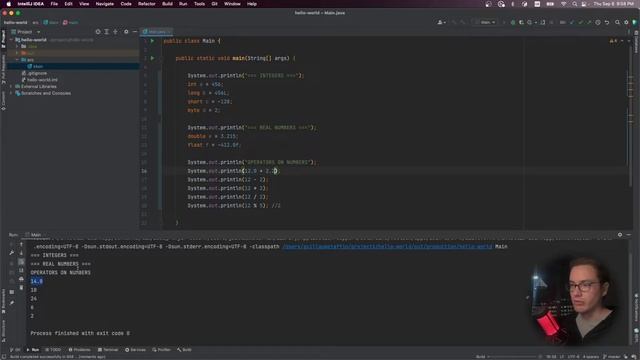Click the green Debug bug icon
Screen dimensions: 640x360
point(513,22)
